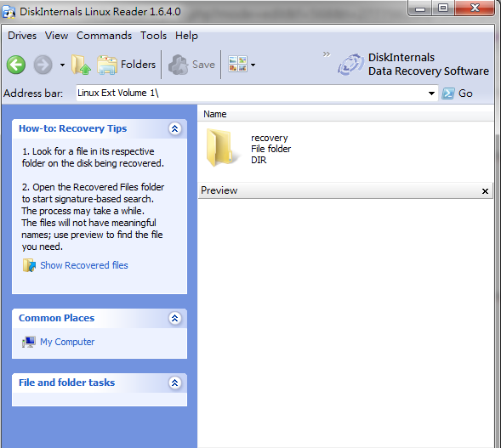Screen dimensions: 501x448
Task: Close the Preview pane
Action: (485, 191)
